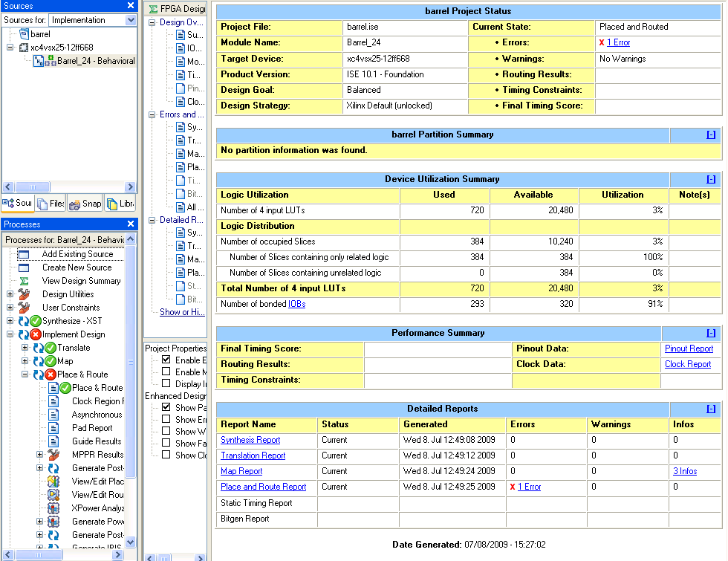Toggle the Enable M... project property checkbox

click(x=166, y=372)
